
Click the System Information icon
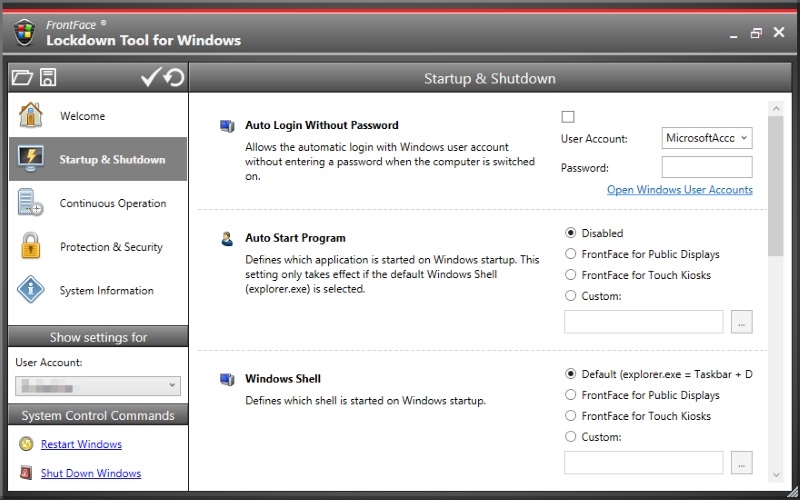pos(31,291)
